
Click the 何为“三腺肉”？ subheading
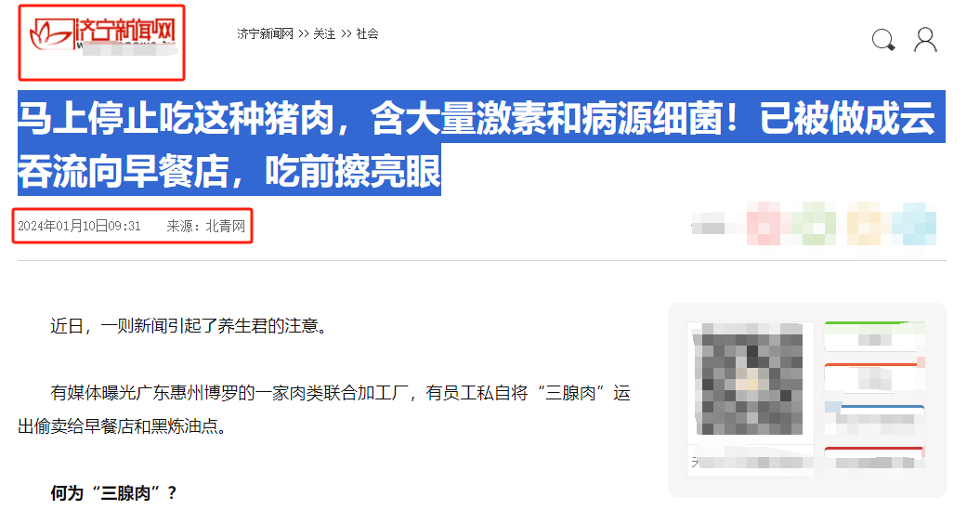point(113,493)
